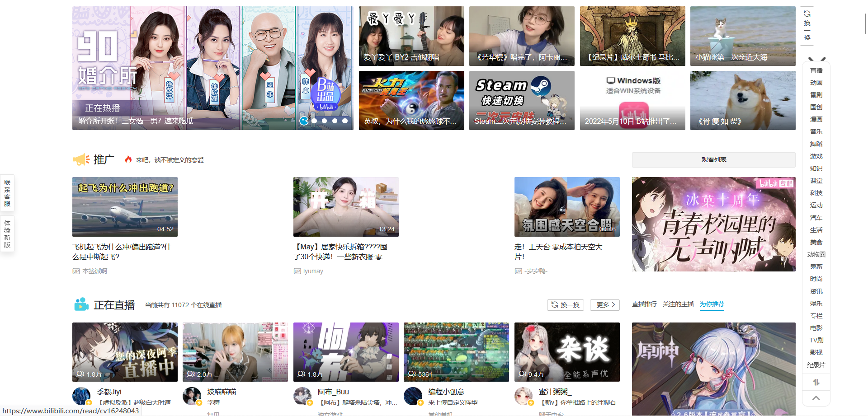Open 联系客服 side tab
Image resolution: width=868 pixels, height=416 pixels.
[7, 193]
